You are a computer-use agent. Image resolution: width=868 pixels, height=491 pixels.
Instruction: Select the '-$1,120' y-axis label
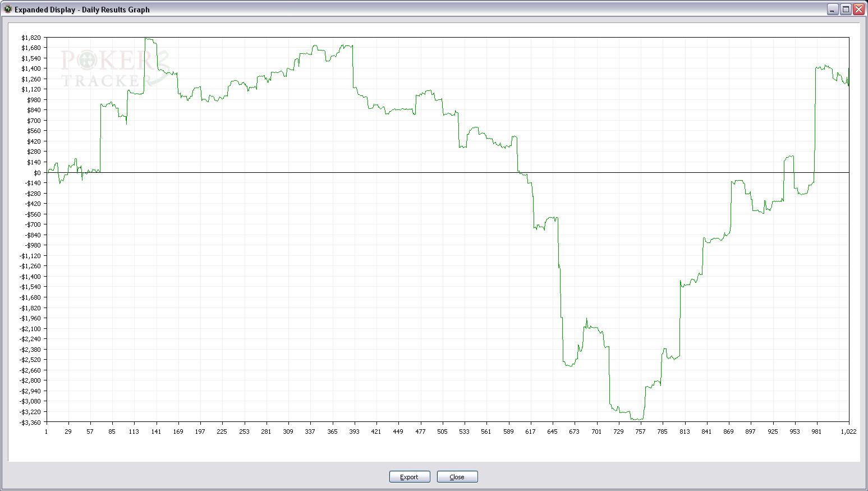pyautogui.click(x=30, y=256)
